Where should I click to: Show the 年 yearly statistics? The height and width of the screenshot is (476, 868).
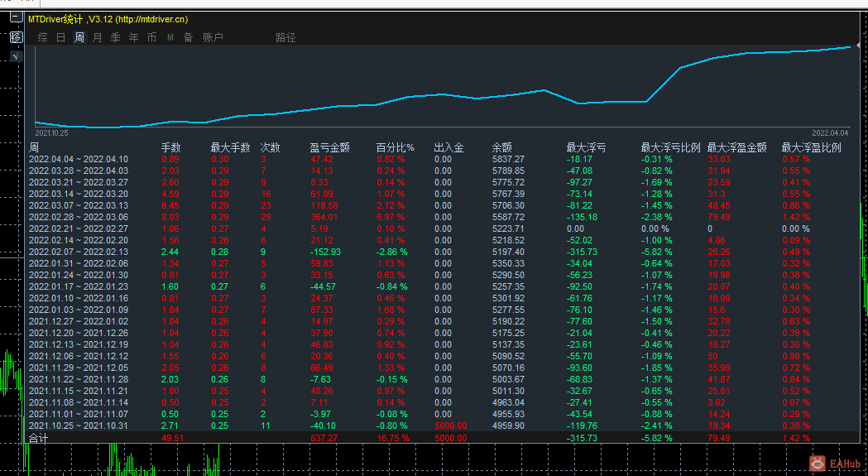pyautogui.click(x=134, y=38)
